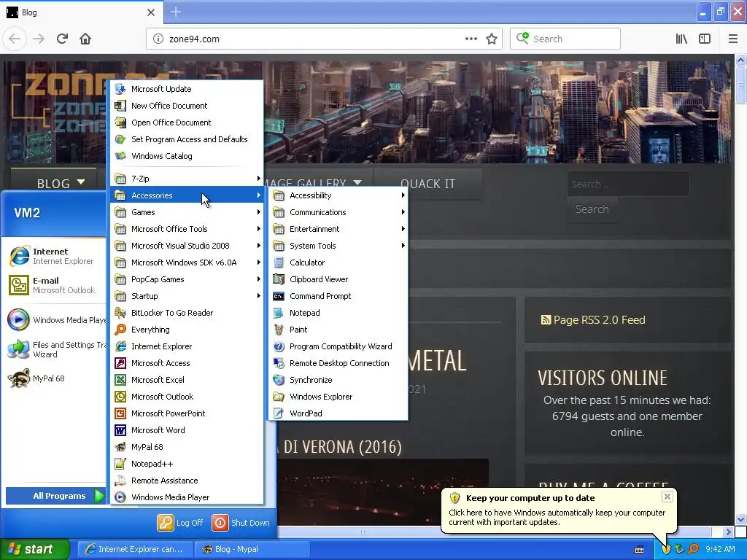This screenshot has width=747, height=560.
Task: Start Notepad from Accessories
Action: [338, 312]
